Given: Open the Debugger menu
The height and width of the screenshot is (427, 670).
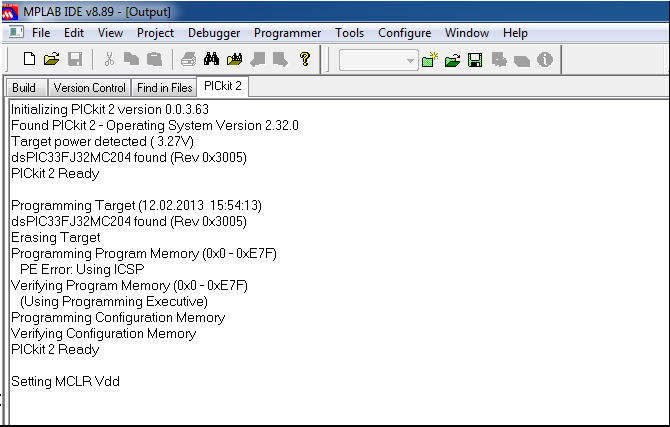Looking at the screenshot, I should point(214,33).
